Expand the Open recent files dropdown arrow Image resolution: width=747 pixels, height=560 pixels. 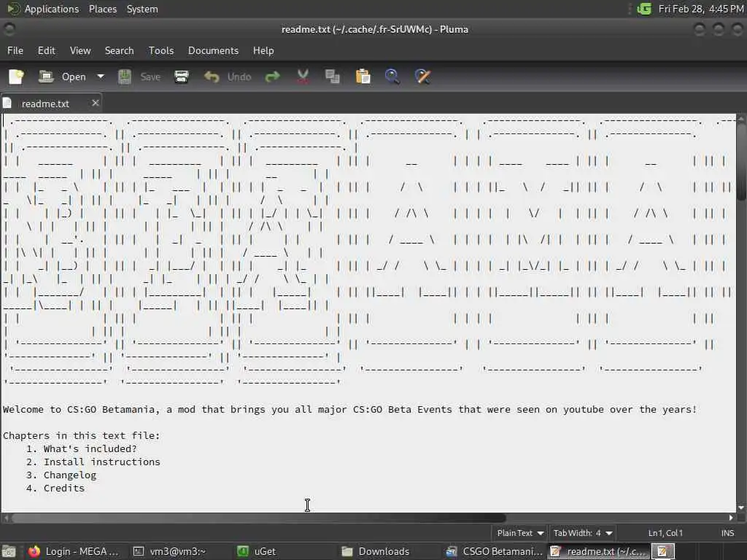(x=101, y=77)
